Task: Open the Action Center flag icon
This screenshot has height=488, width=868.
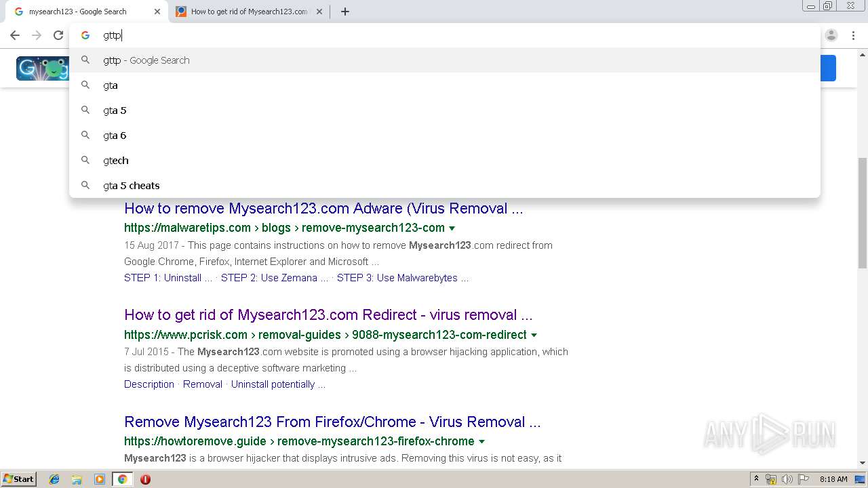Action: point(804,479)
